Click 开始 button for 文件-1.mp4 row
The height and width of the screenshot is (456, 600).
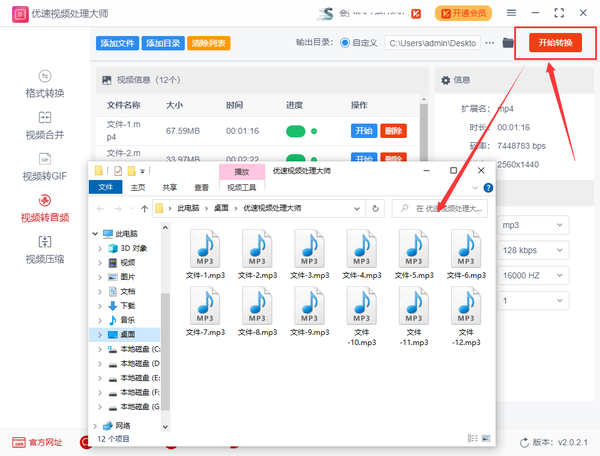pyautogui.click(x=364, y=131)
